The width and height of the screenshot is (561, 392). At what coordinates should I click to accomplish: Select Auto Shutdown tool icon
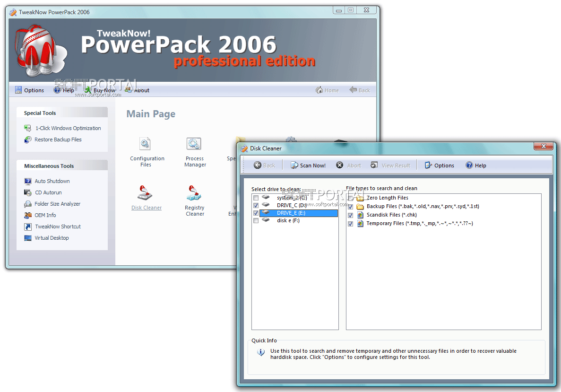(27, 181)
